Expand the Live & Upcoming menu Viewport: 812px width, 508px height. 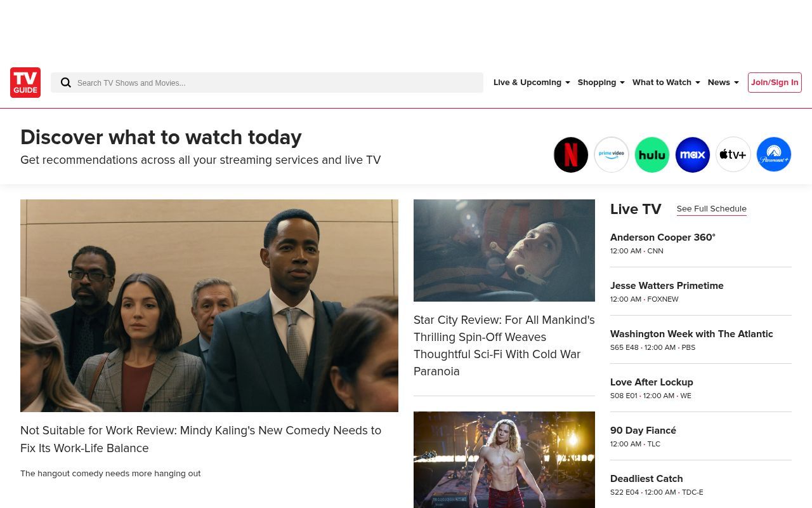pyautogui.click(x=532, y=83)
